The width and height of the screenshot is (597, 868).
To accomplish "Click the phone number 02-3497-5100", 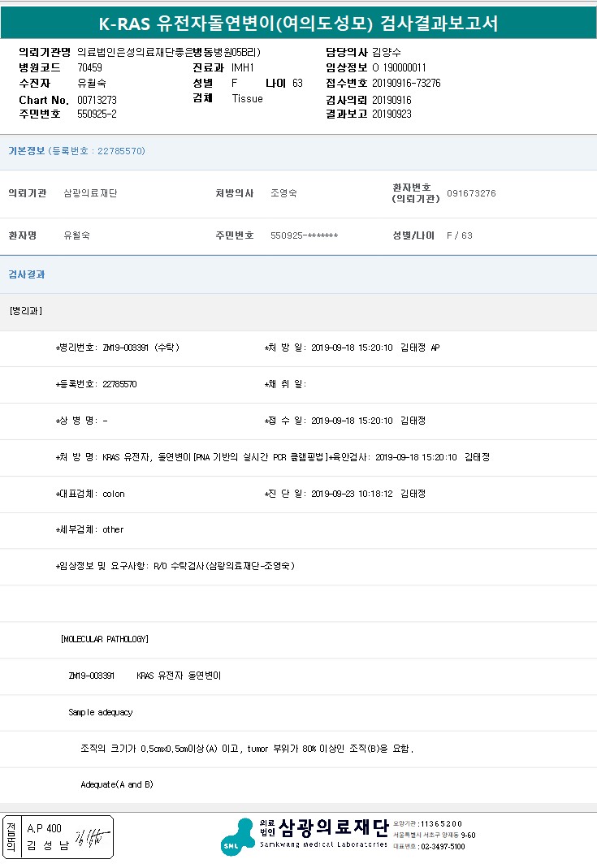I will pos(442,846).
